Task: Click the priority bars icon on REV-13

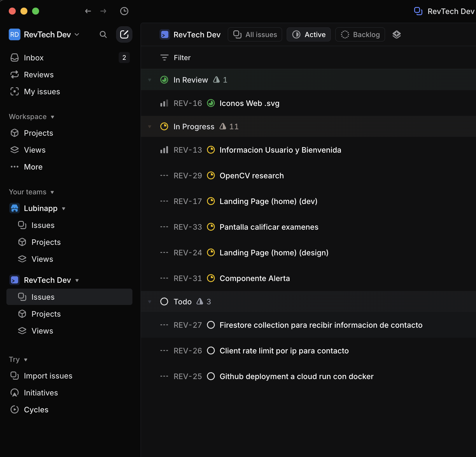Action: click(x=164, y=150)
